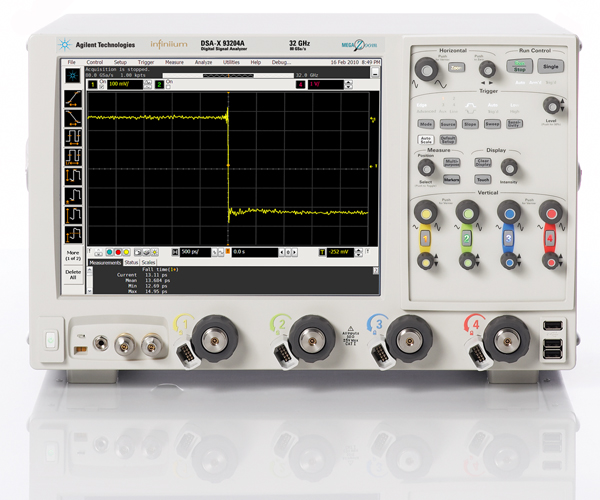Click timebase zoom button right of 500 ps/
Screen dimensions: 600x500
click(214, 252)
